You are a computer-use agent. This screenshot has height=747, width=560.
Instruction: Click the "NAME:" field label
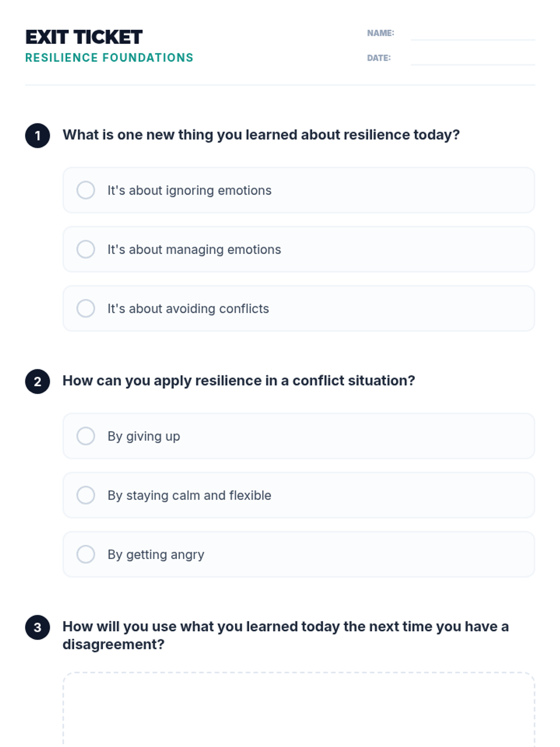pyautogui.click(x=380, y=33)
